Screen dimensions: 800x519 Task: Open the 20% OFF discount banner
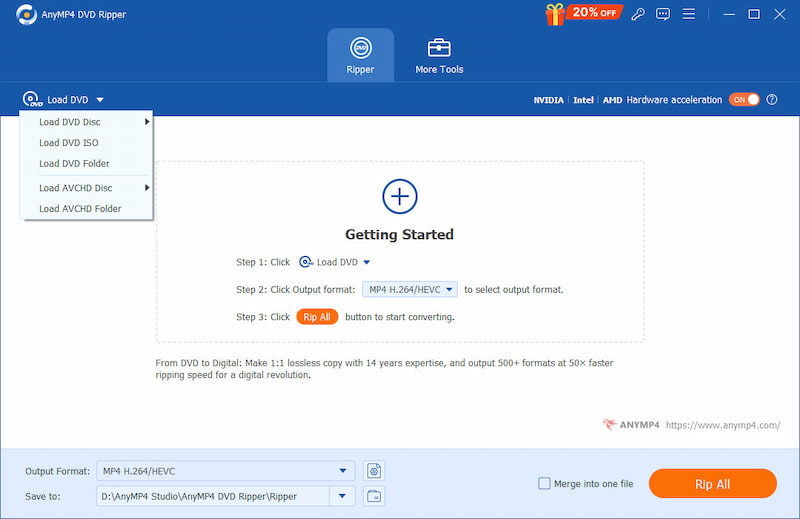point(594,12)
